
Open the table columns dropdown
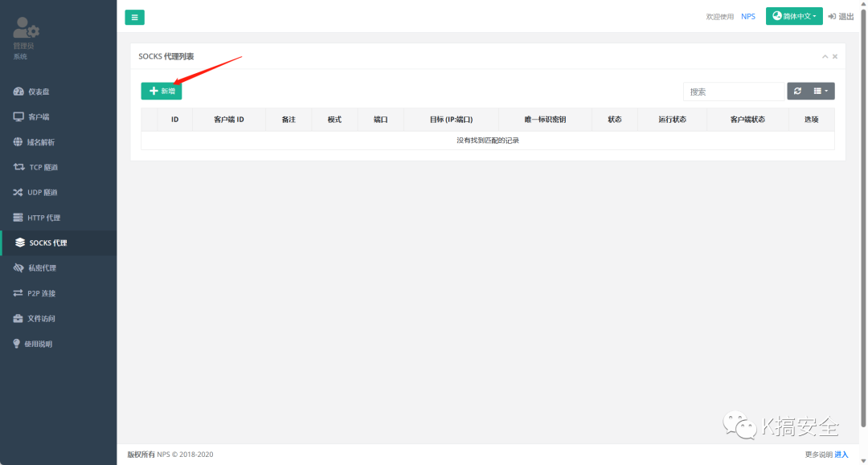(821, 92)
